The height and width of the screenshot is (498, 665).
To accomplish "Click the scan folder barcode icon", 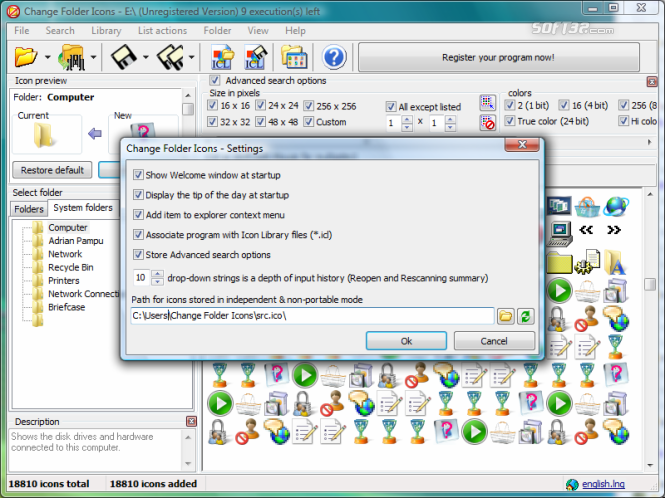I will tap(73, 57).
